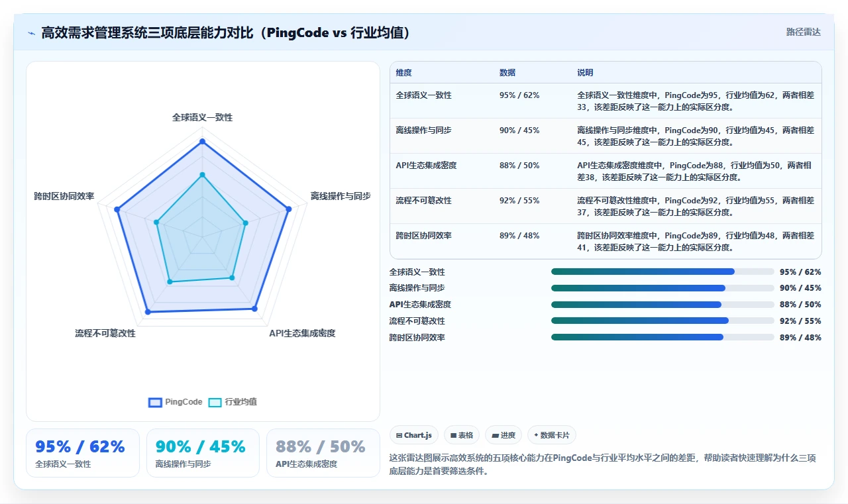Click the 流程不可篡改性 progress bar
Screen dimensions: 848x504
(662, 321)
